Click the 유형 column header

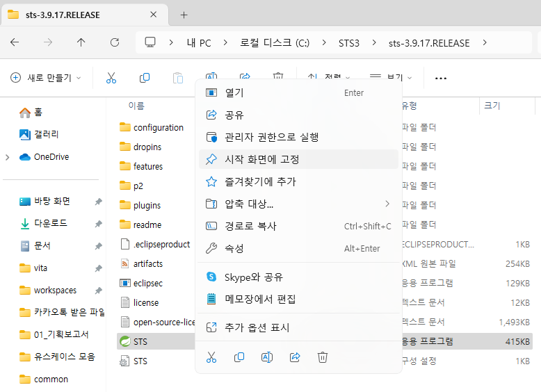410,106
